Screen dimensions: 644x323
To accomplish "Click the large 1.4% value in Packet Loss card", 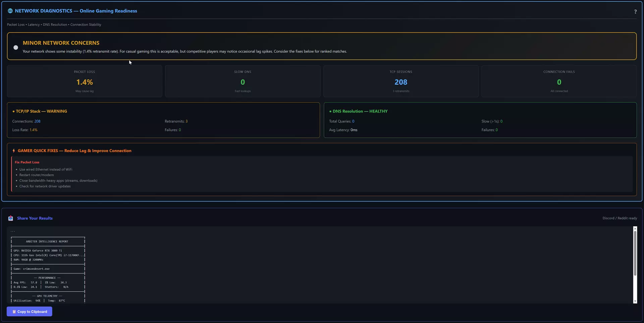I will pos(85,82).
